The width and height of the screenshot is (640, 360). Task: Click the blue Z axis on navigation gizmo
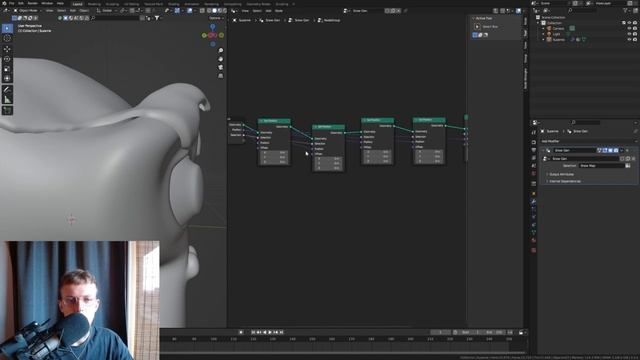213,27
